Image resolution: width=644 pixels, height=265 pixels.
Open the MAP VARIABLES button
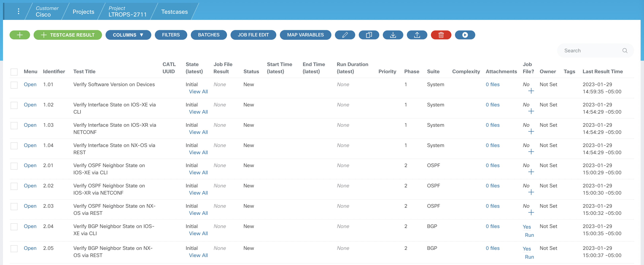pos(305,35)
